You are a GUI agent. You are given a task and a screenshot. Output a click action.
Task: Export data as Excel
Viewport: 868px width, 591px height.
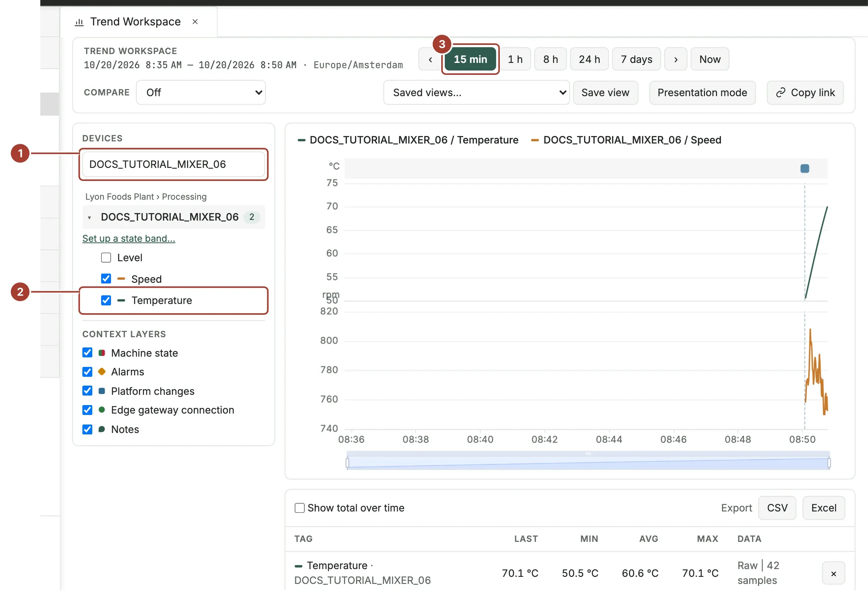pos(823,508)
